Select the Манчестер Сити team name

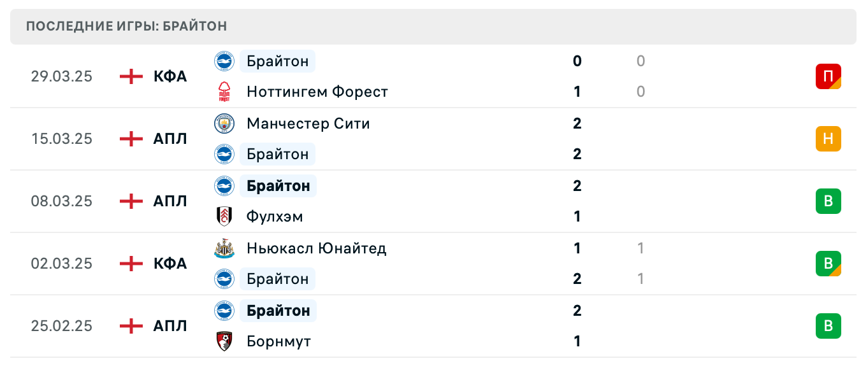point(308,124)
